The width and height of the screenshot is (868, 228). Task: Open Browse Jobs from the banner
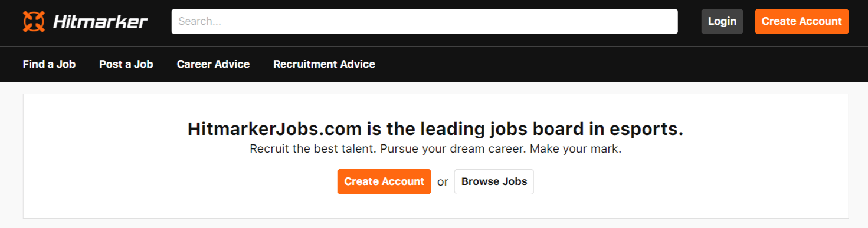[x=494, y=181]
